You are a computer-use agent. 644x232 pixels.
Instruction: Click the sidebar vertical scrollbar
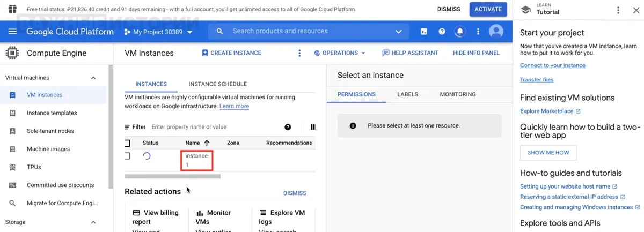111,127
